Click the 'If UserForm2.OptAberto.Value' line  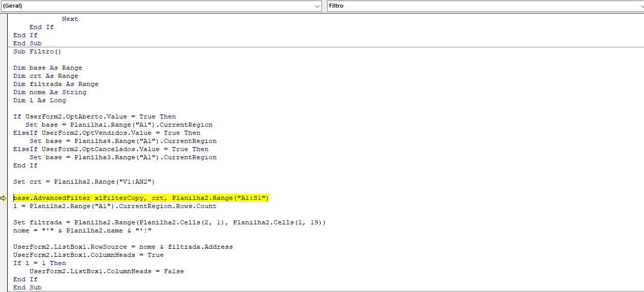point(95,116)
